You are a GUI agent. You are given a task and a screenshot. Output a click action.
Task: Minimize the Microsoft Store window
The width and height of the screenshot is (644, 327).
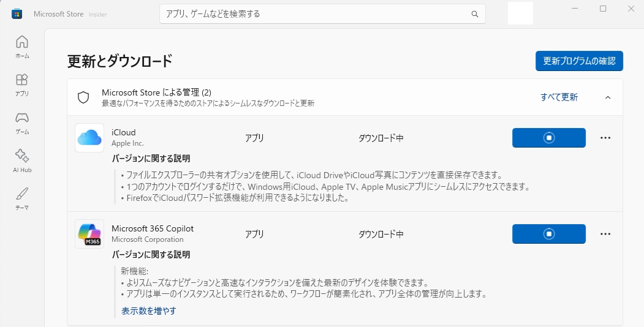pyautogui.click(x=575, y=9)
